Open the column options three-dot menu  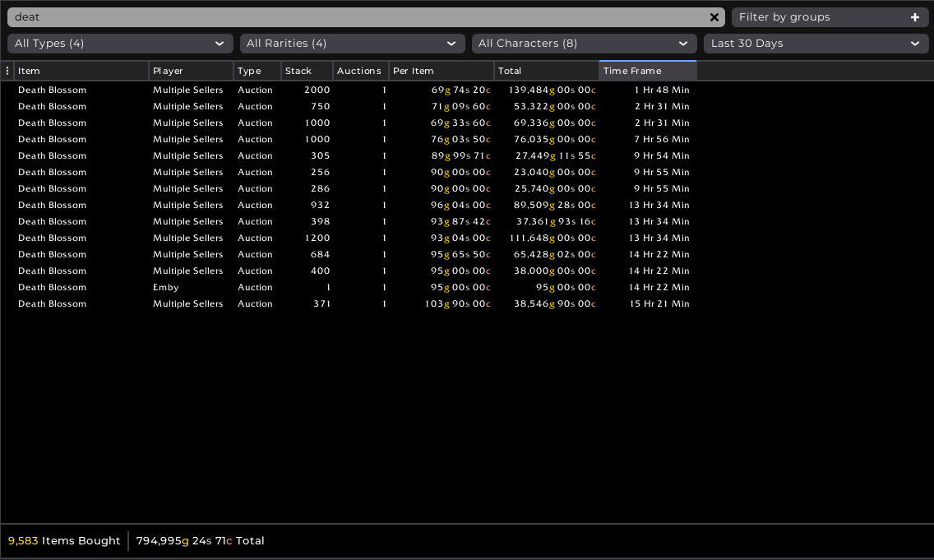click(x=7, y=71)
